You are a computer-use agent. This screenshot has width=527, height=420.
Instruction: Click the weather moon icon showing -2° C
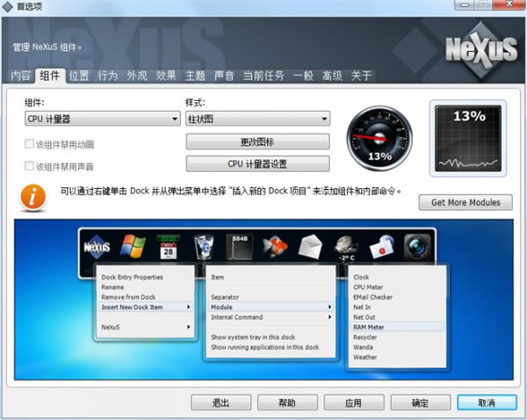coord(346,248)
